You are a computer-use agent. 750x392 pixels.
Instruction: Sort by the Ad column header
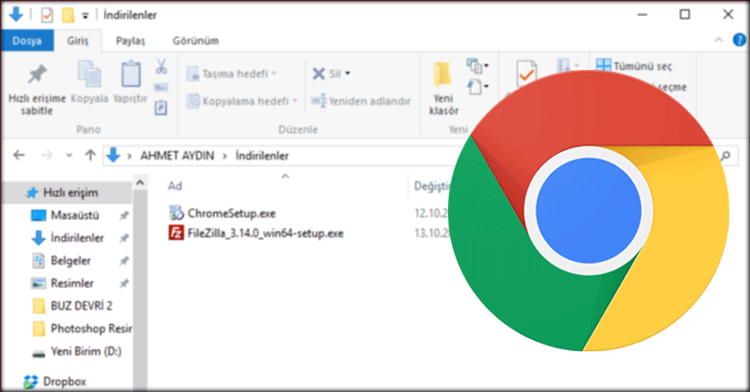(x=175, y=186)
